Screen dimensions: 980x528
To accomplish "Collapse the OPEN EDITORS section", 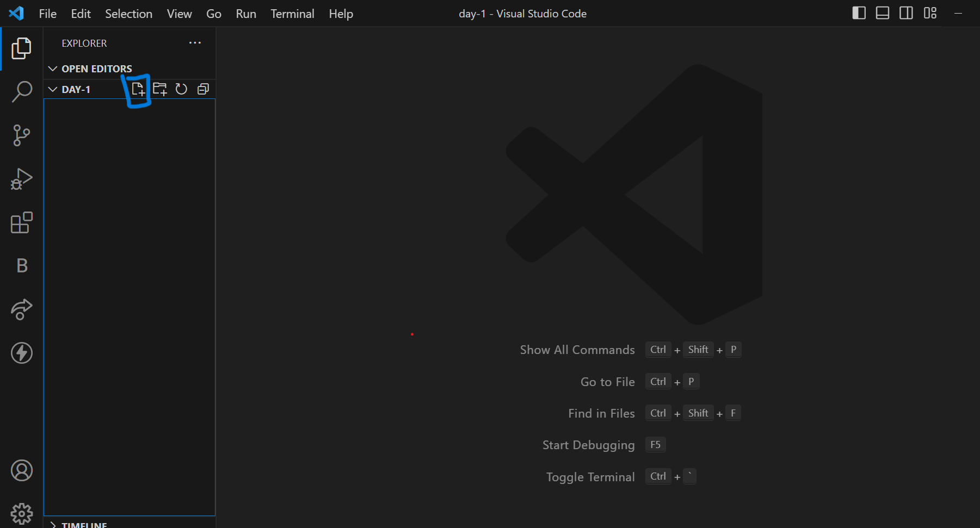I will pos(53,69).
